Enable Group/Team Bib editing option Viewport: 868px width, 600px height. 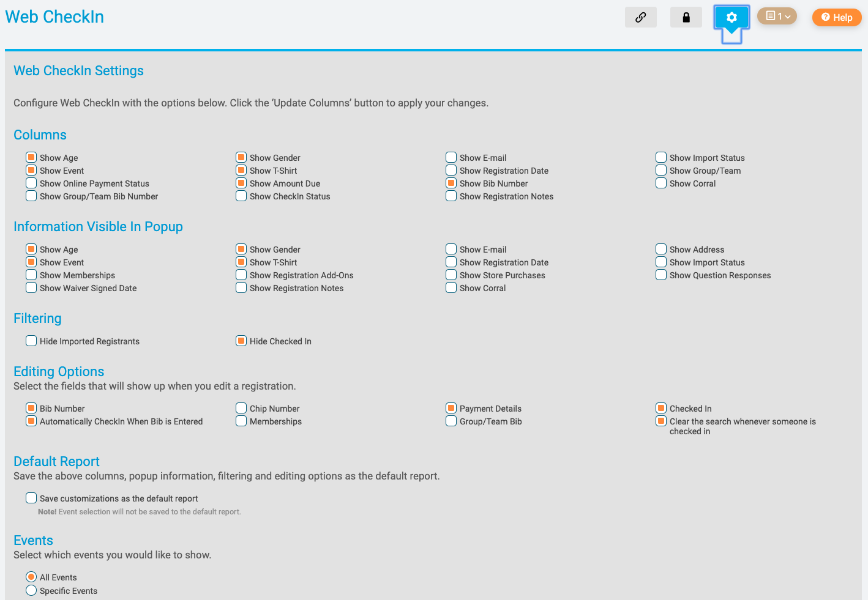(451, 421)
